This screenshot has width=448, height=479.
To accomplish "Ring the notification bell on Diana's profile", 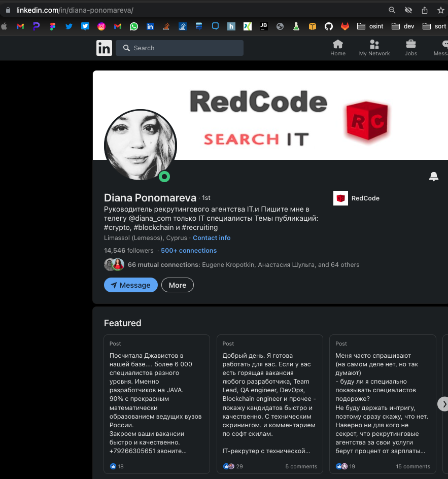I will point(434,176).
